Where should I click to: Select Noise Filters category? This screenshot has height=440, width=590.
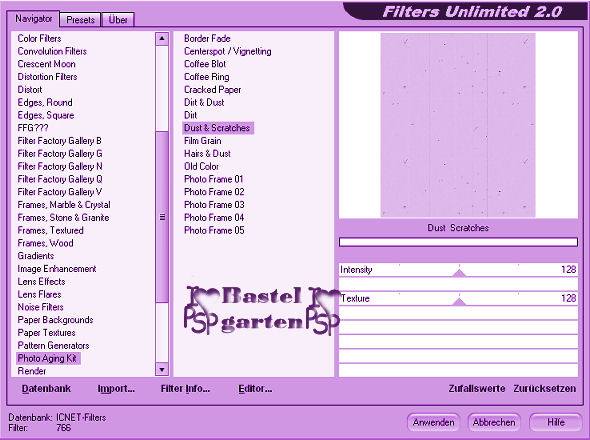click(x=41, y=307)
